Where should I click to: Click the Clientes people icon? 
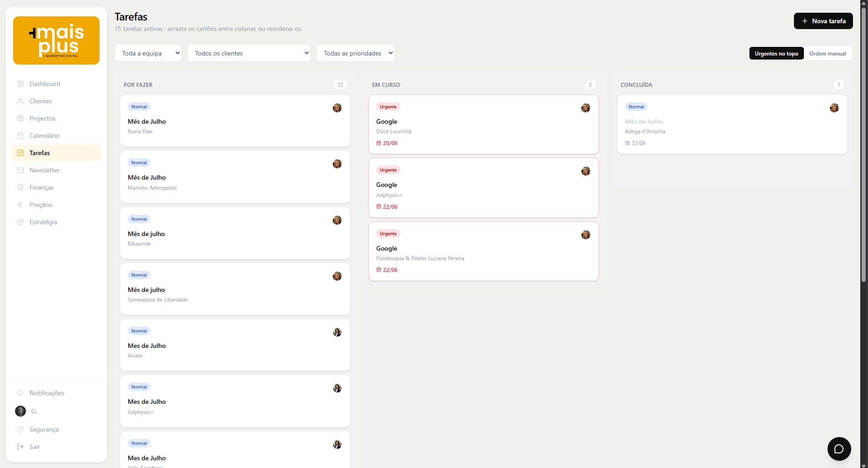point(20,101)
